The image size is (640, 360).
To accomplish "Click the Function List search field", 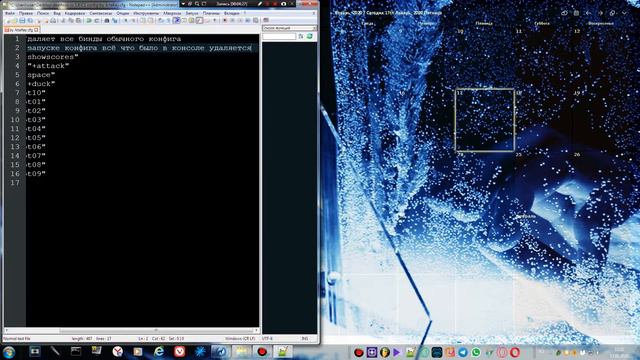I will click(279, 37).
